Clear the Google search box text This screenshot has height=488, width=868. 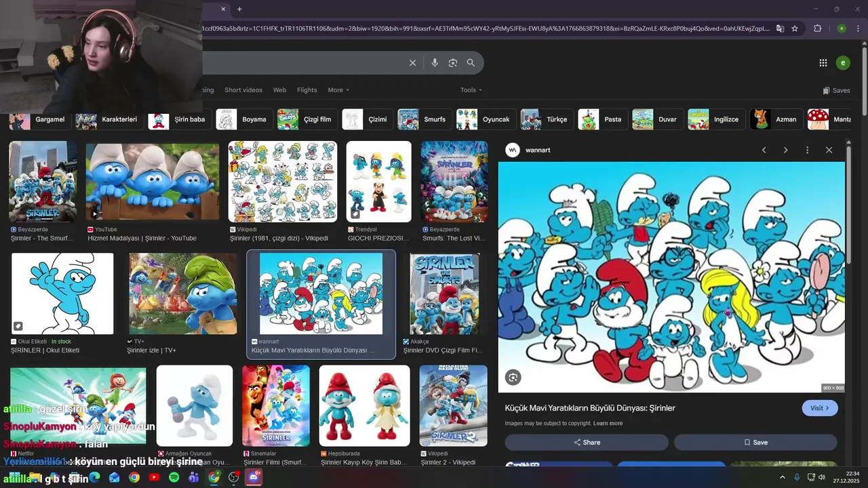pos(412,63)
